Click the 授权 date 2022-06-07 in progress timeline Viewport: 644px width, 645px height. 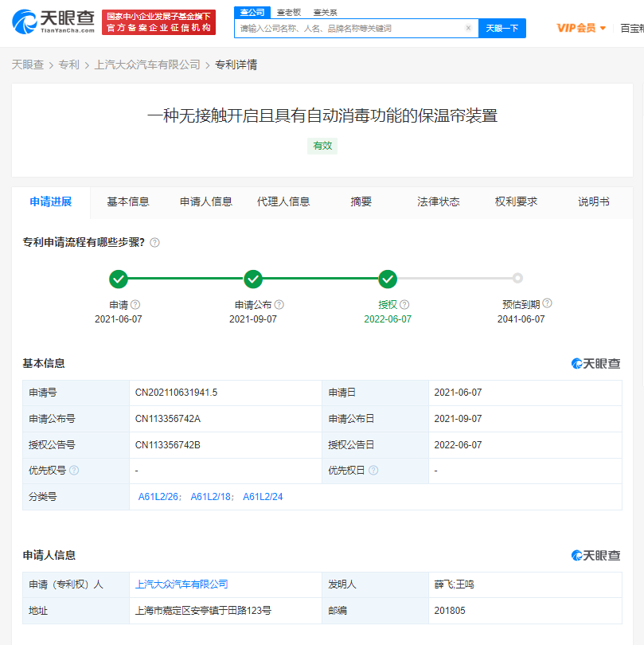[388, 319]
